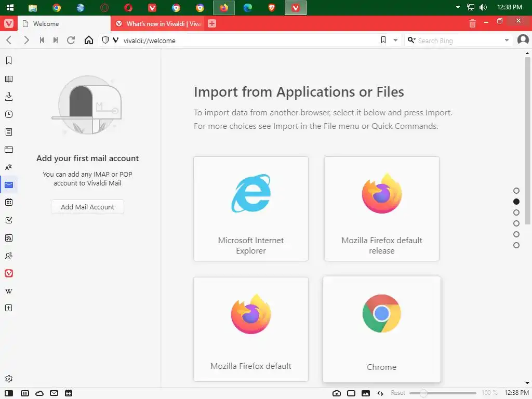Open a new tab with plus button
The width and height of the screenshot is (532, 399).
(212, 23)
